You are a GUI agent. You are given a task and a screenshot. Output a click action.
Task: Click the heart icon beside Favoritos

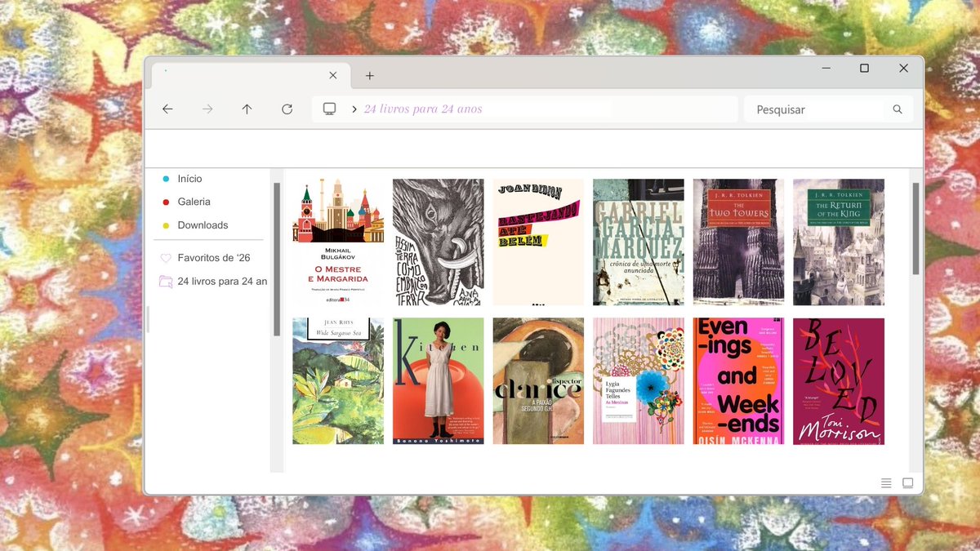point(166,258)
